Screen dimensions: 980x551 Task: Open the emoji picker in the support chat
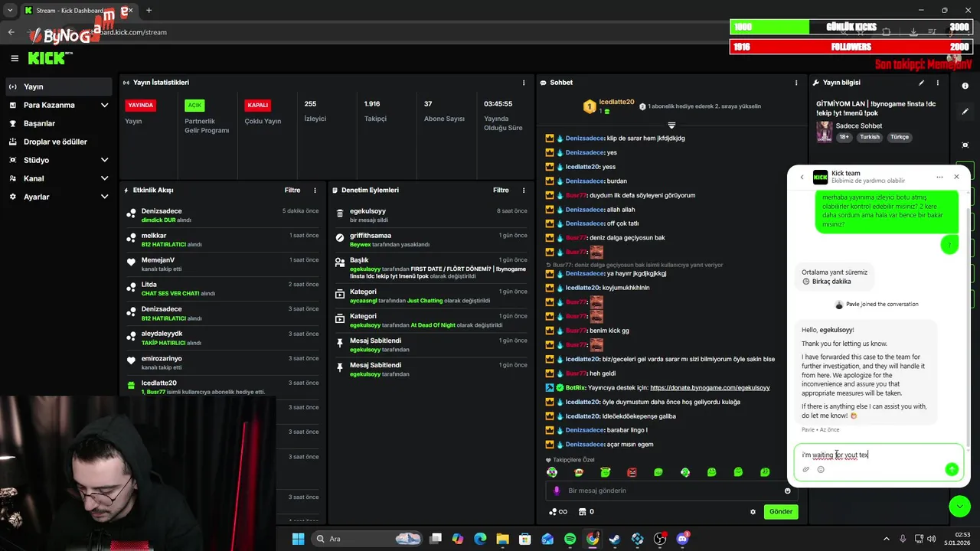pos(821,470)
